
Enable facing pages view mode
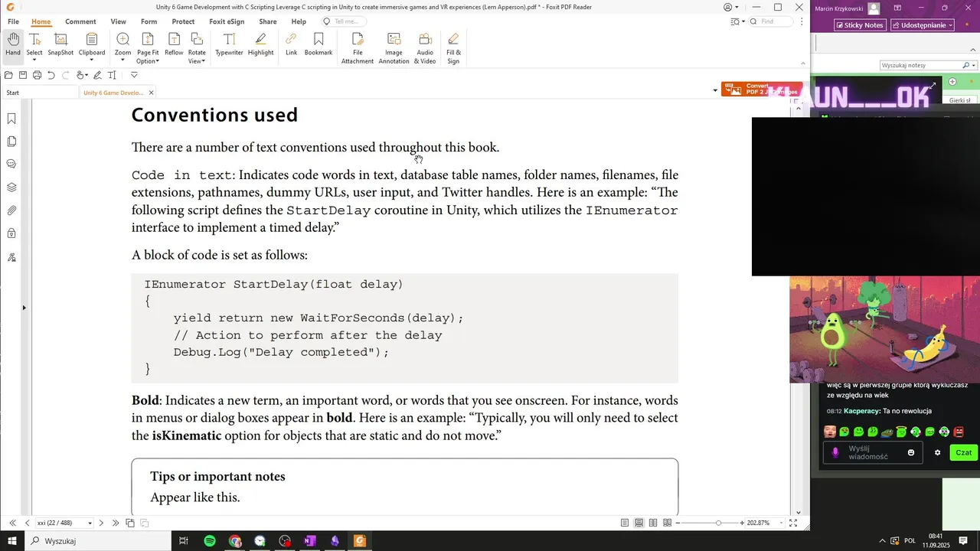[x=653, y=523]
